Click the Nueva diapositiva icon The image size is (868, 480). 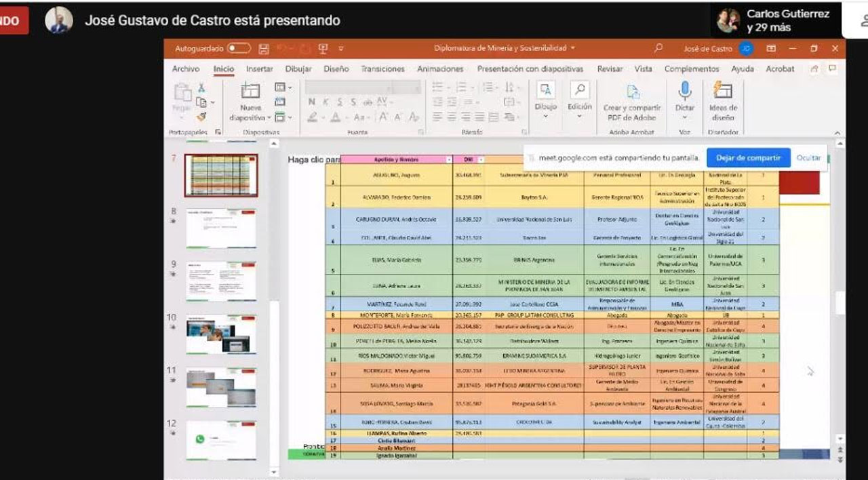[250, 92]
